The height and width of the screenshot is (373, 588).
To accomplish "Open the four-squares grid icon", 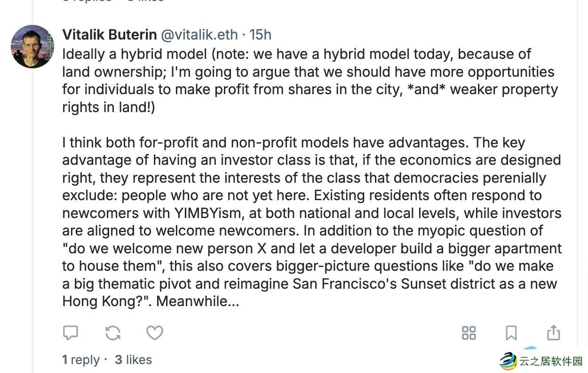I will coord(469,333).
